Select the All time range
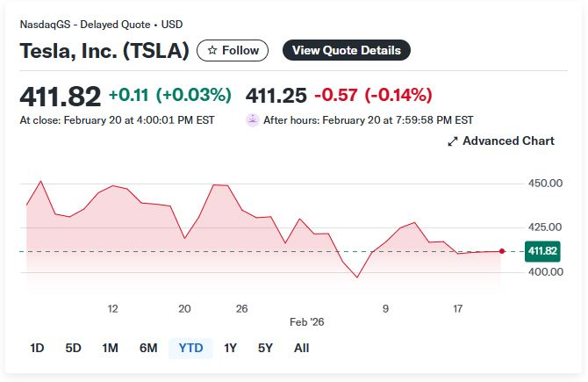 click(302, 348)
